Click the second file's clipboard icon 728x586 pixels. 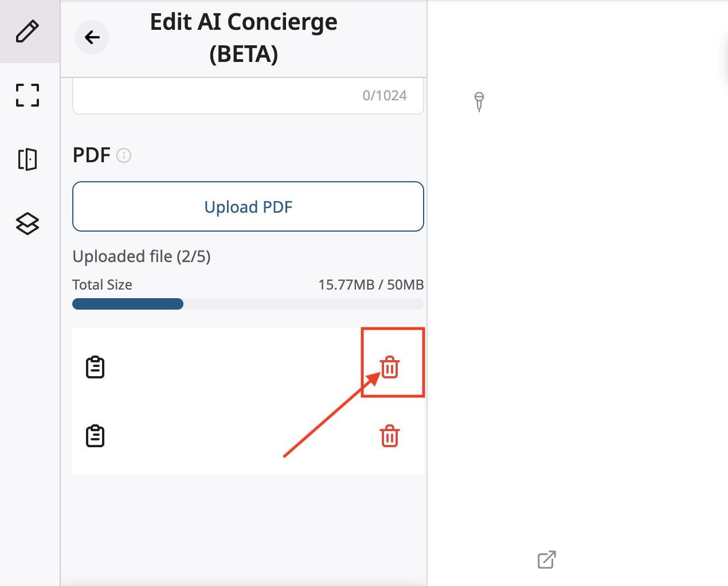click(x=95, y=436)
